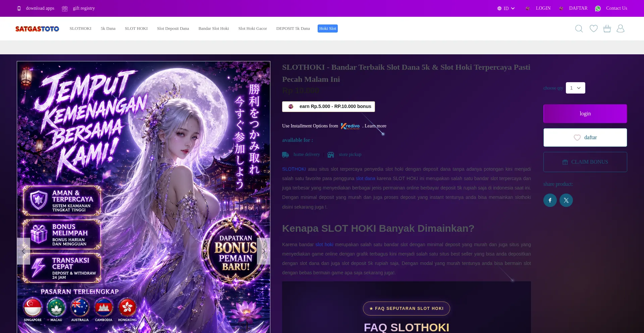
Task: Open the choose qty dropdown
Action: point(576,88)
